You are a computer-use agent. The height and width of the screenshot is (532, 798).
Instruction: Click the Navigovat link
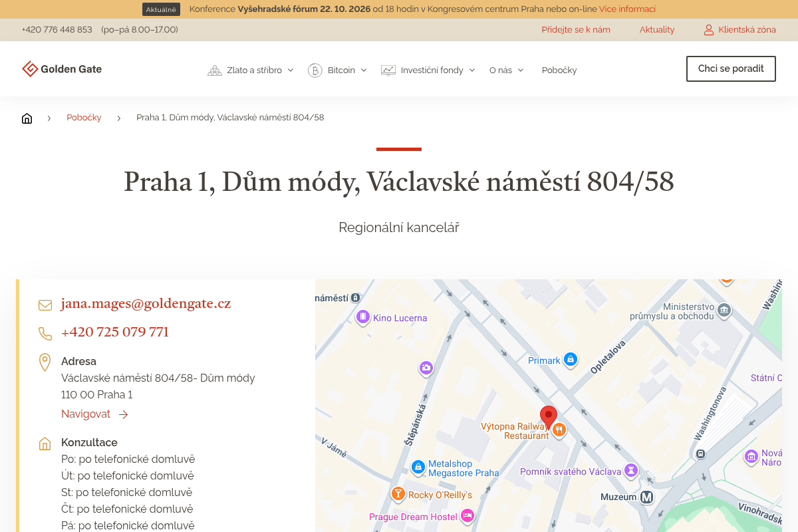[94, 414]
